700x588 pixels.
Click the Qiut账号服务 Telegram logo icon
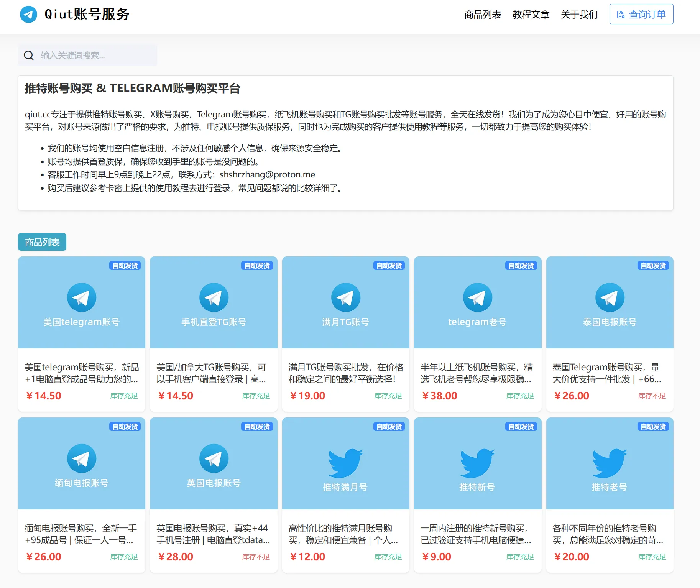point(28,15)
